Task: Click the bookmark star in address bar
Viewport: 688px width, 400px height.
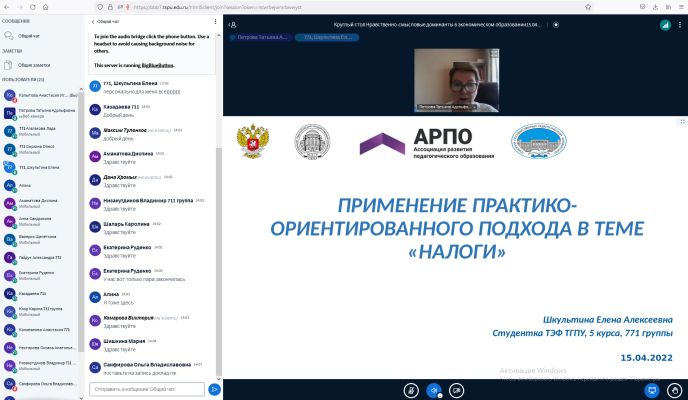Action: [588, 7]
